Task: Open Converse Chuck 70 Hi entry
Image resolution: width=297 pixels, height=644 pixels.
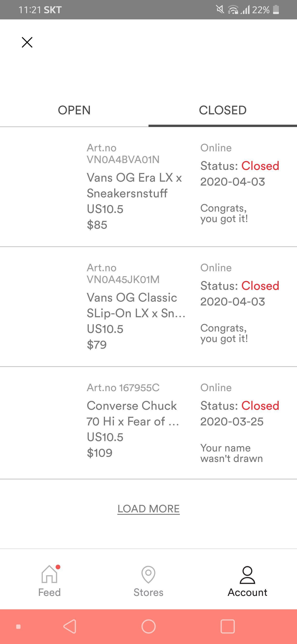Action: click(132, 413)
